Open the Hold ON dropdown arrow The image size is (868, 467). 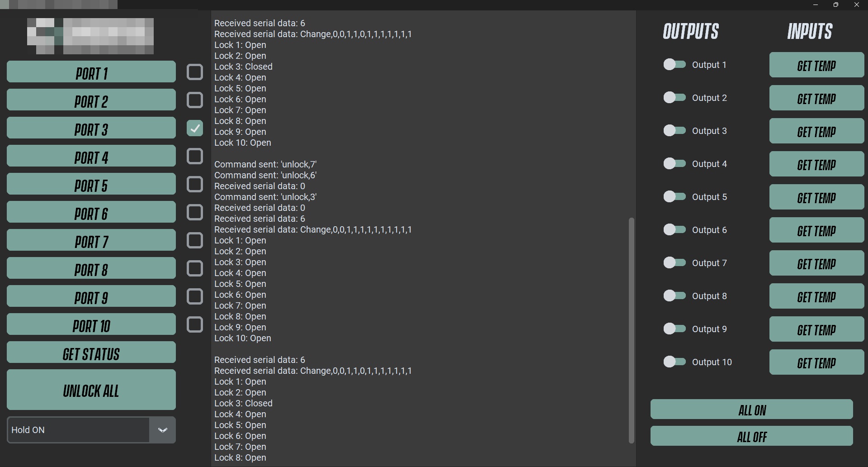click(x=162, y=430)
